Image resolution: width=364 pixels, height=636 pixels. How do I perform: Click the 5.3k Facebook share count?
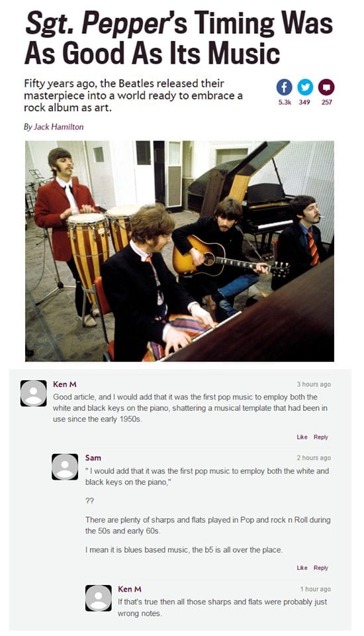pyautogui.click(x=285, y=102)
